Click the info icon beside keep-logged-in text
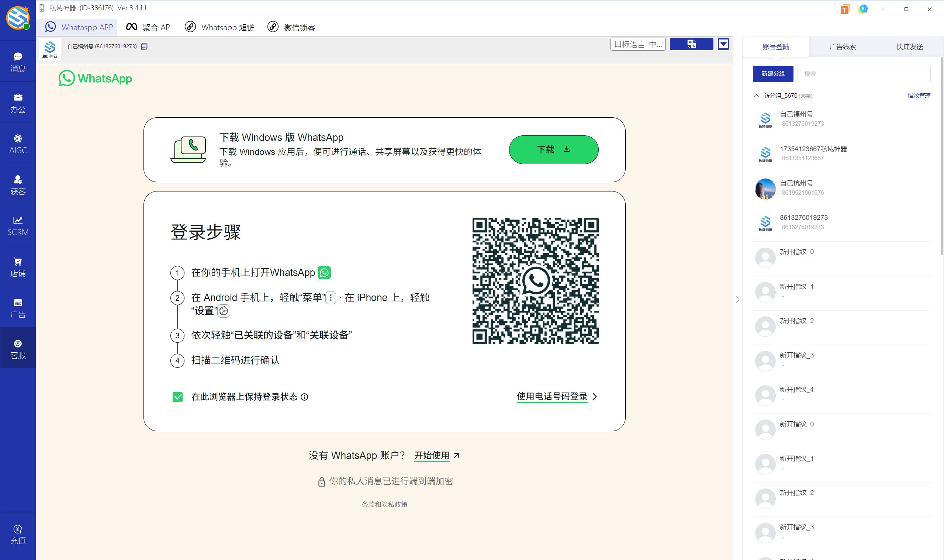Image resolution: width=944 pixels, height=560 pixels. (x=304, y=397)
